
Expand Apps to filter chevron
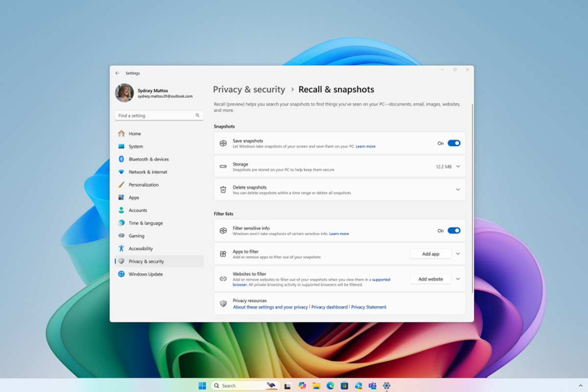(458, 254)
